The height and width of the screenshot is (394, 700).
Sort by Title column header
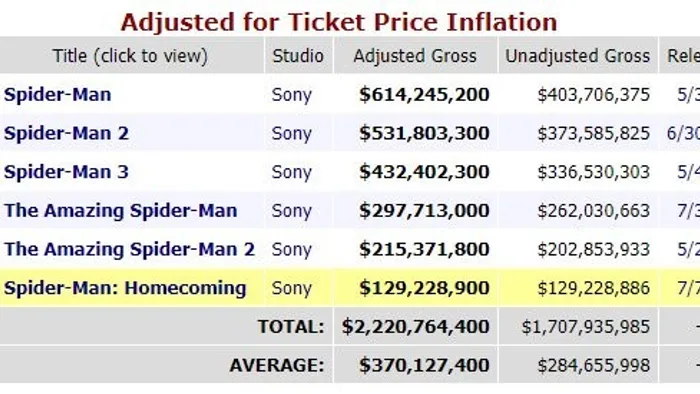tap(130, 56)
